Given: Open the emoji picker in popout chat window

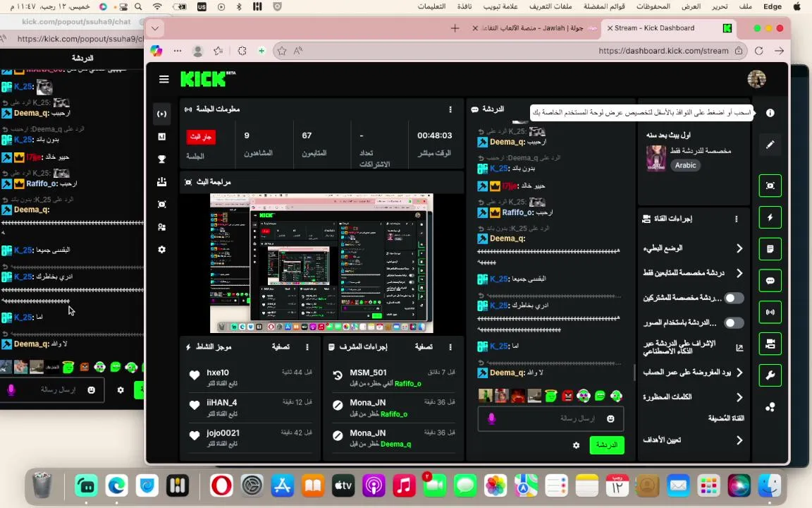Looking at the screenshot, I should 91,389.
